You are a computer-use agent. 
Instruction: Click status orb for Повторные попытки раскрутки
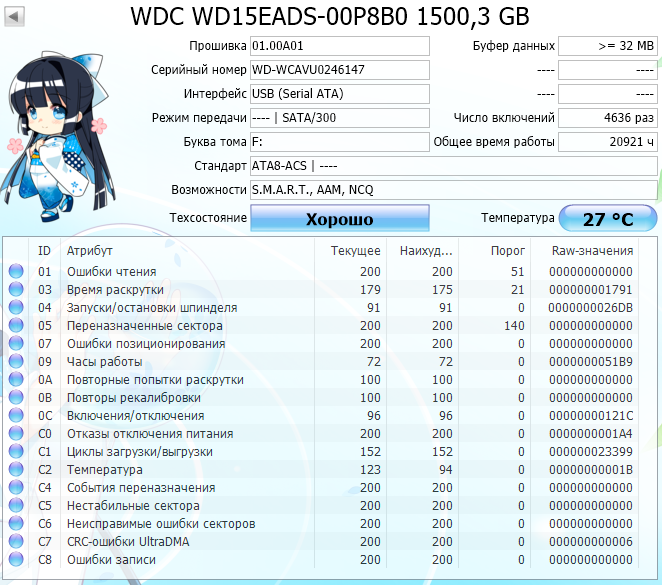[16, 379]
